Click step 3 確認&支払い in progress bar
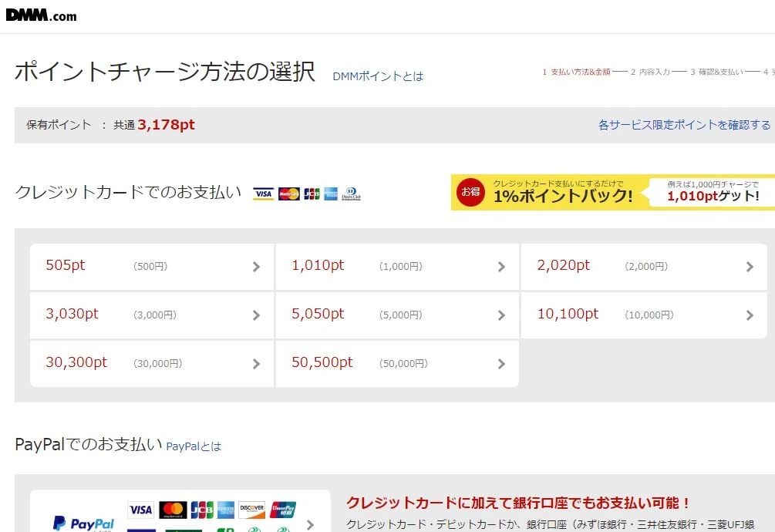 coord(716,72)
